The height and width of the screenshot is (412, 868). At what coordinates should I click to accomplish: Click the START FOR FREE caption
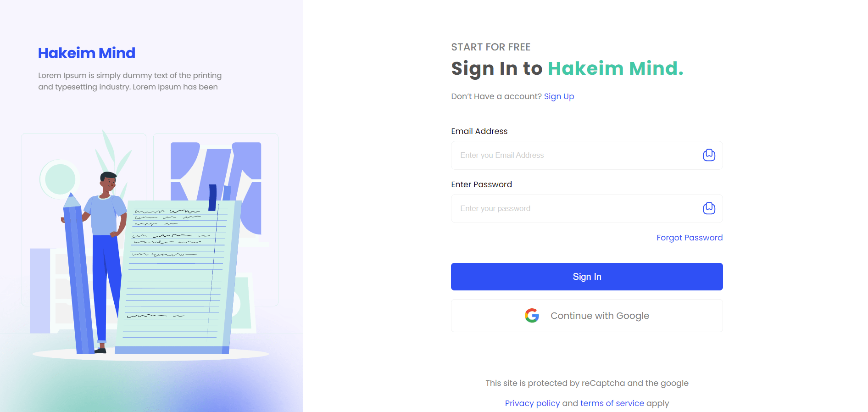pos(490,47)
